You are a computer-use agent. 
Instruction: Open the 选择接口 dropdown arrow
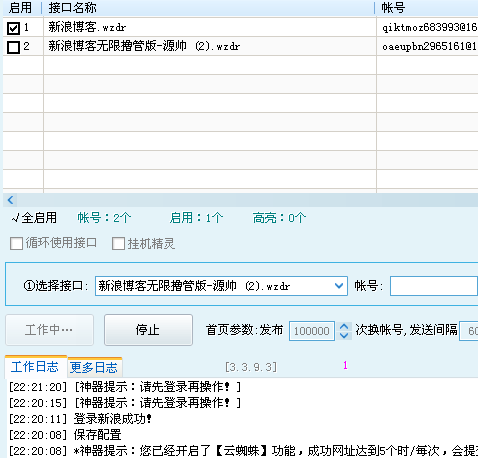click(x=339, y=286)
